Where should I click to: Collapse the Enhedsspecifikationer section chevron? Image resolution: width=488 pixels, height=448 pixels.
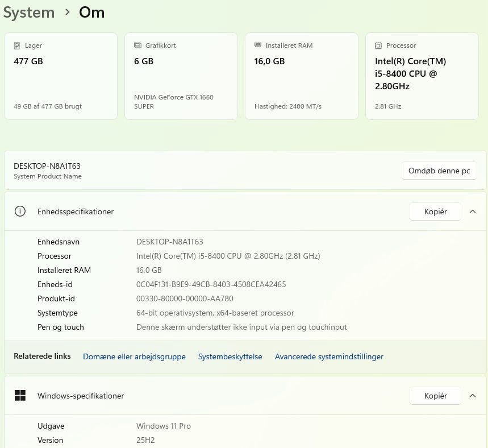pos(473,211)
